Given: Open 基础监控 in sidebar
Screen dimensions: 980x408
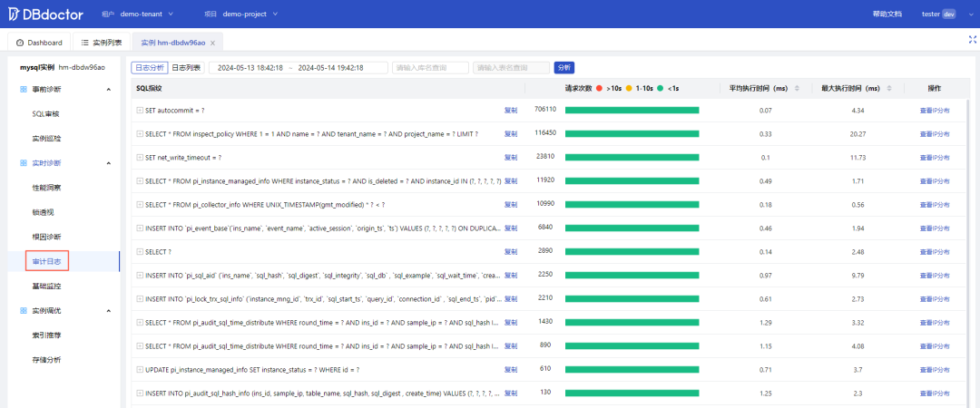Looking at the screenshot, I should (46, 286).
